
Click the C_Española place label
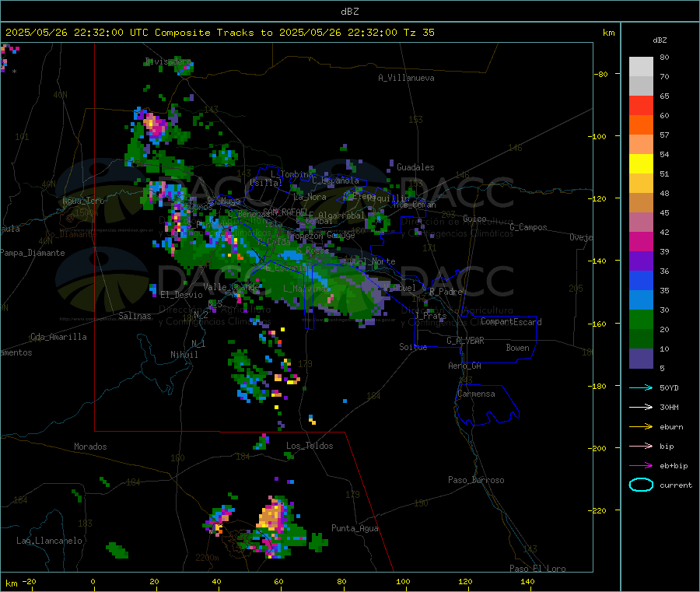pyautogui.click(x=335, y=180)
